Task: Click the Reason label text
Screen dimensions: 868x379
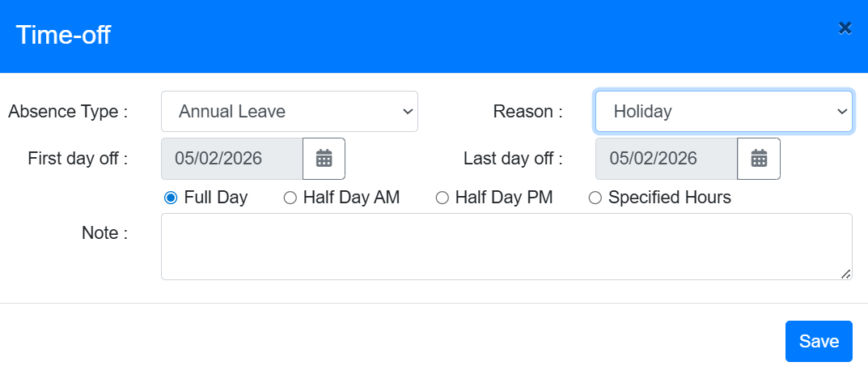Action: pyautogui.click(x=527, y=112)
